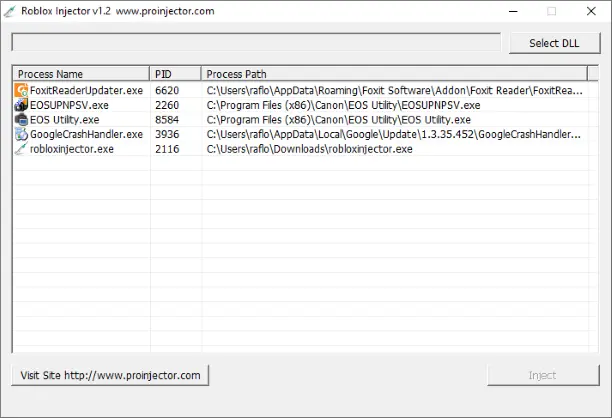Select the GoogleCrashHandler.exe process name

click(86, 134)
